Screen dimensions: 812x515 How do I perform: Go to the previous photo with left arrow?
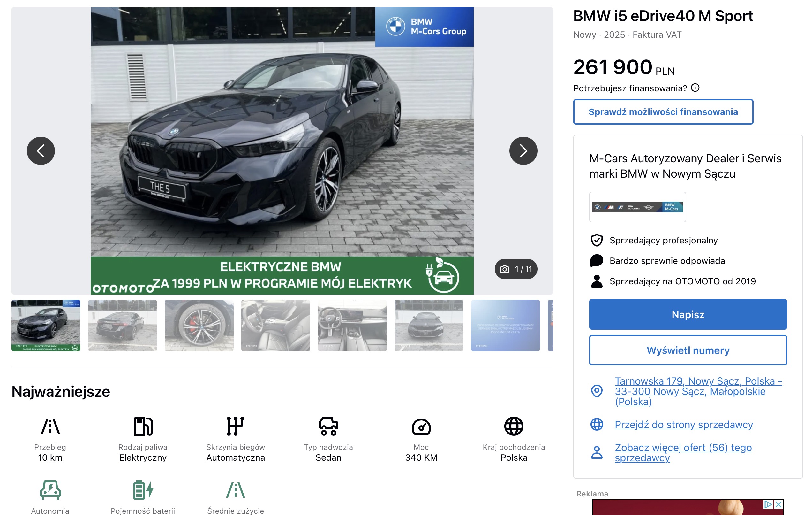pos(41,151)
